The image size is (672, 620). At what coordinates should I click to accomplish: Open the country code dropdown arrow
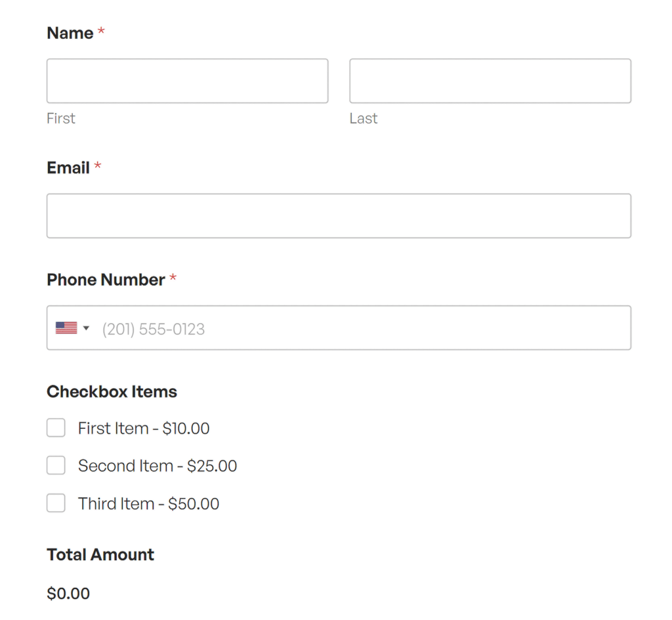pos(86,328)
